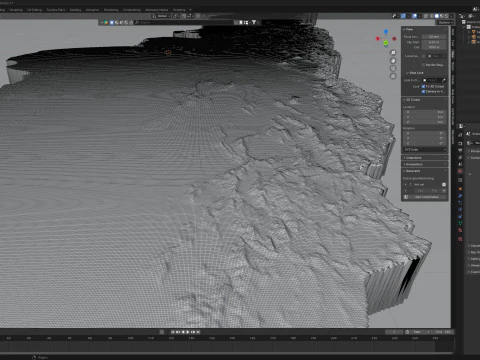Open the View Layer properties tab

point(460,158)
